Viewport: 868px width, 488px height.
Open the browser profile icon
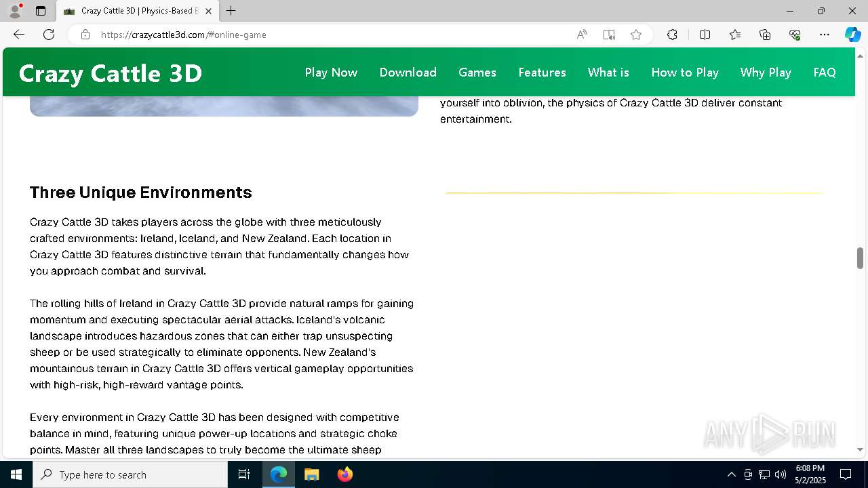(x=15, y=11)
